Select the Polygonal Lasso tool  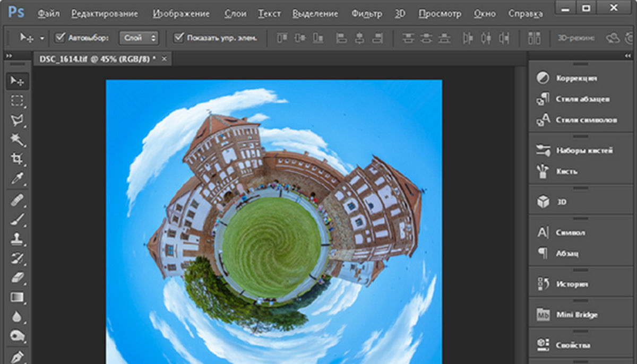[x=18, y=120]
